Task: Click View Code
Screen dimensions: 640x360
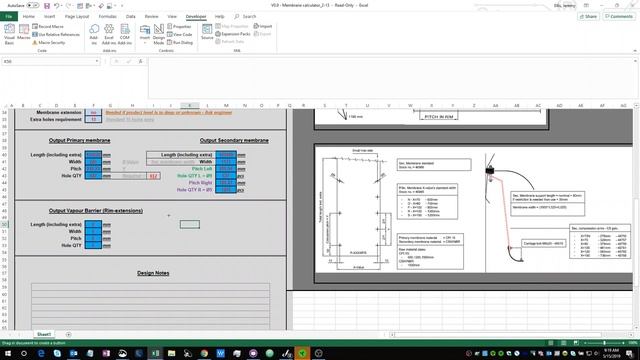Action: 180,35
